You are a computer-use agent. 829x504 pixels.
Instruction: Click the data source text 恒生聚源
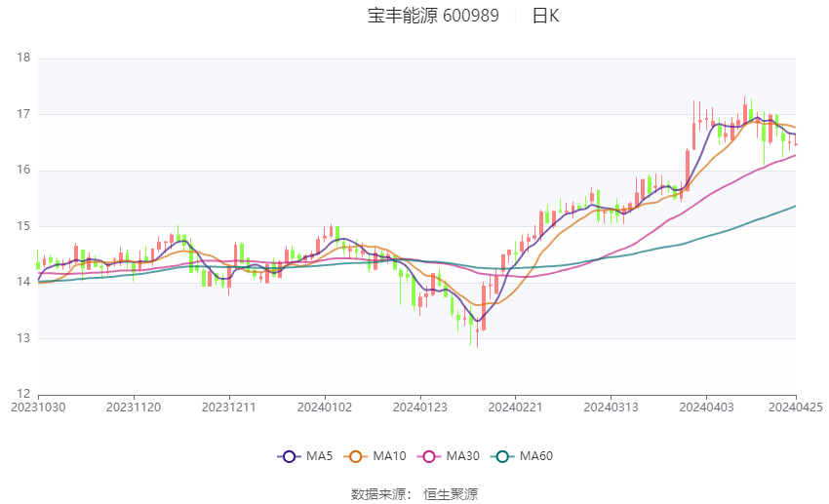(451, 494)
